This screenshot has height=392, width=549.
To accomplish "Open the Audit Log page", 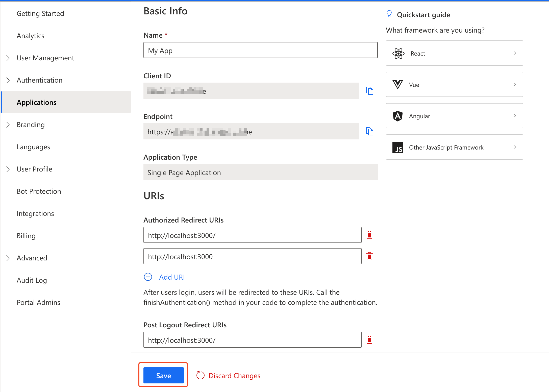I will coord(32,280).
